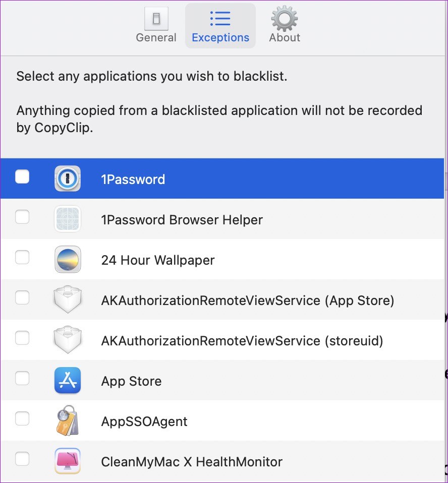Viewport: 448px width, 483px height.
Task: Click the AKAuthorizationRemoteViewService (App Store) block icon
Action: [68, 299]
